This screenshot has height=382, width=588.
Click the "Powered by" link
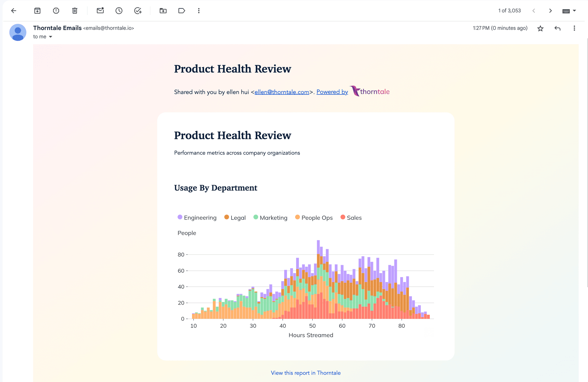(x=332, y=92)
